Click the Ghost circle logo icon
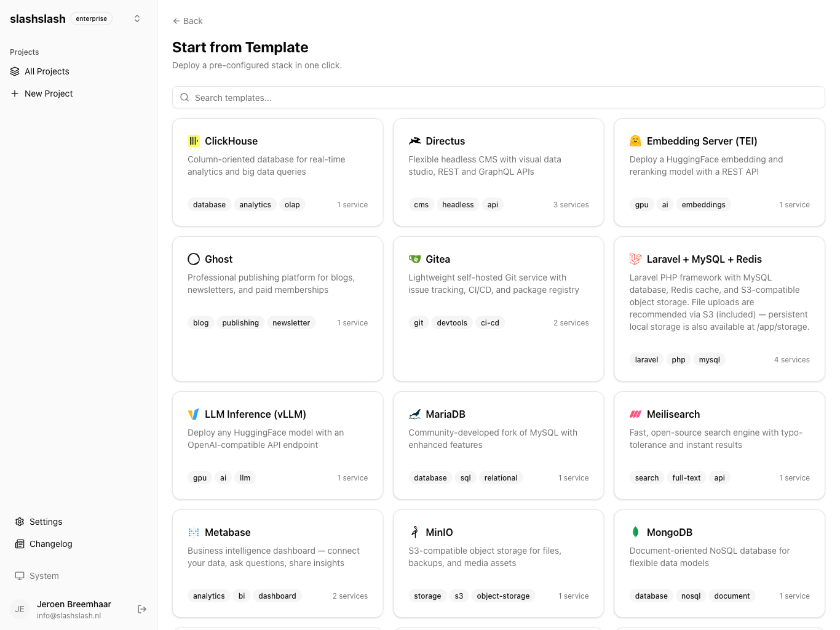This screenshot has height=630, width=840. coord(194,259)
